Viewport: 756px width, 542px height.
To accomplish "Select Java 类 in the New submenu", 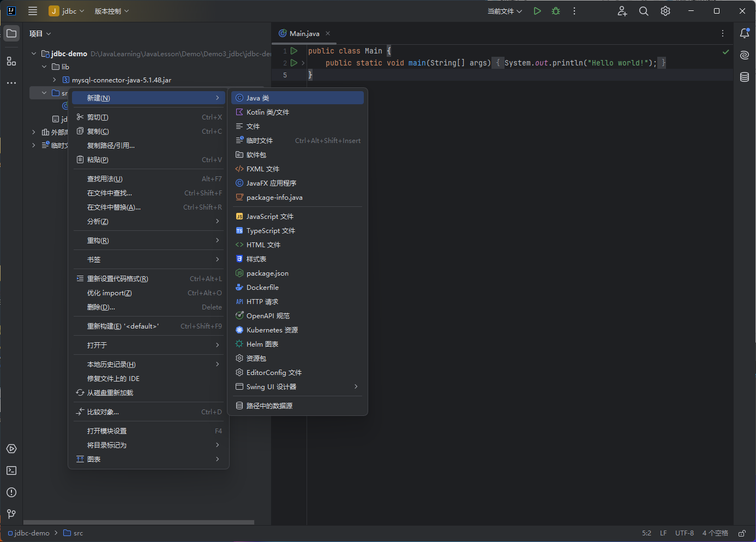I will [x=297, y=98].
